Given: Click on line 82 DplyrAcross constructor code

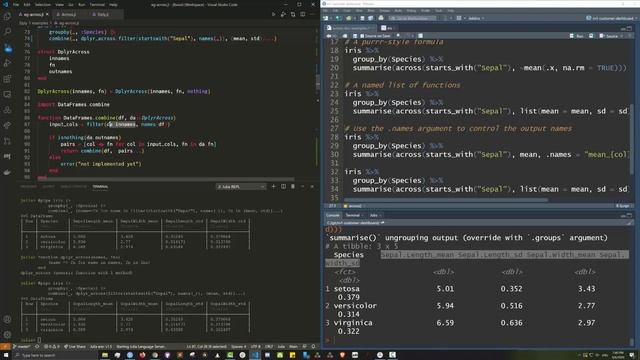Looking at the screenshot, I should (124, 91).
